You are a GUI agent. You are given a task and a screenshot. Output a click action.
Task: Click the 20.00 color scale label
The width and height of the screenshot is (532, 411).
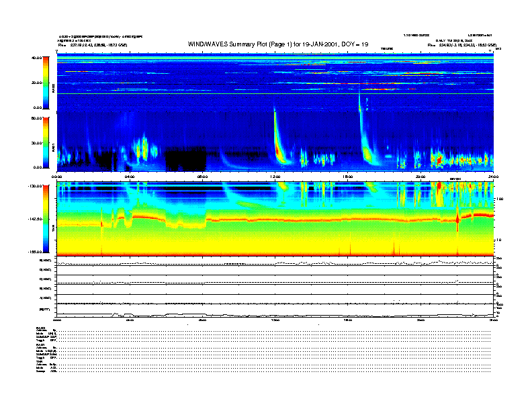pyautogui.click(x=36, y=83)
